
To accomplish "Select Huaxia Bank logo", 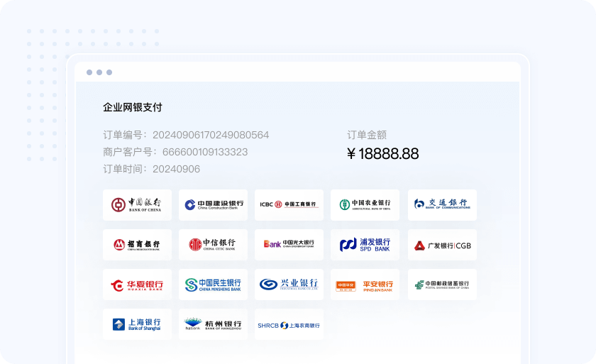I will coord(137,285).
